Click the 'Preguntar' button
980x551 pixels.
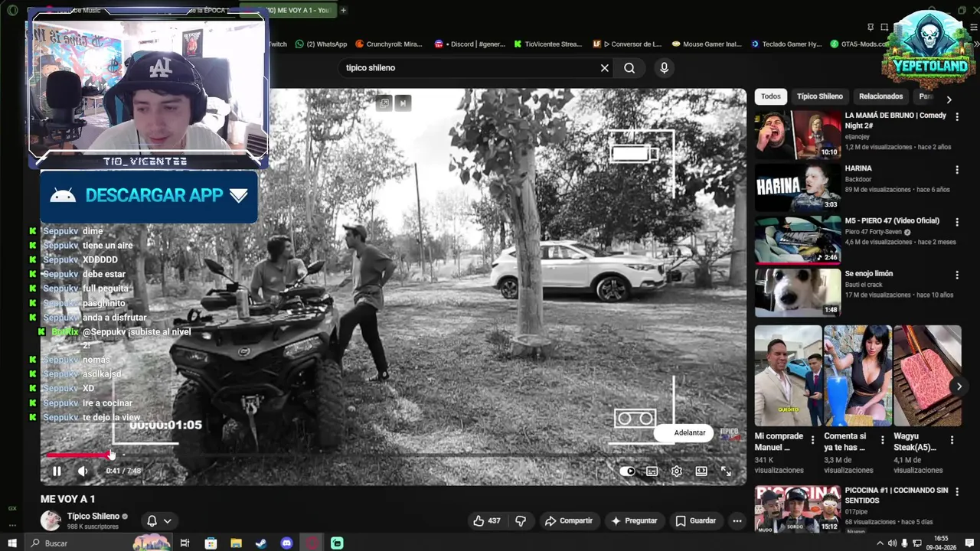(x=634, y=521)
